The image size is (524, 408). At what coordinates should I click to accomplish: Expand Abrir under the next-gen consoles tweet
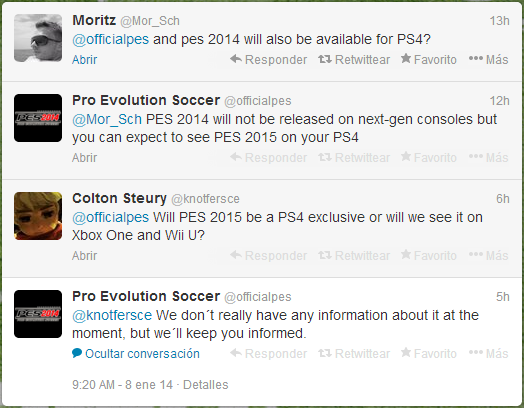85,157
